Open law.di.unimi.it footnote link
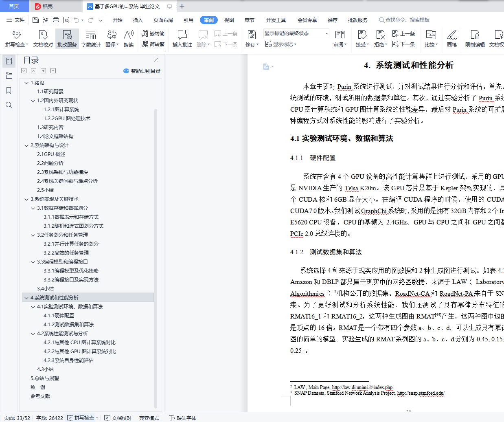The image size is (504, 422). (x=362, y=387)
